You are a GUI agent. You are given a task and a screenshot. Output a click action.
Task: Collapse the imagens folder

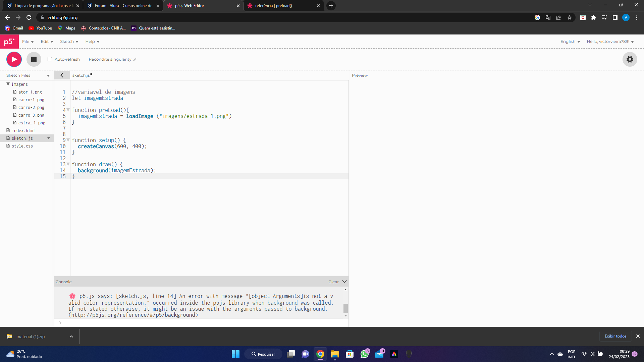tap(8, 84)
